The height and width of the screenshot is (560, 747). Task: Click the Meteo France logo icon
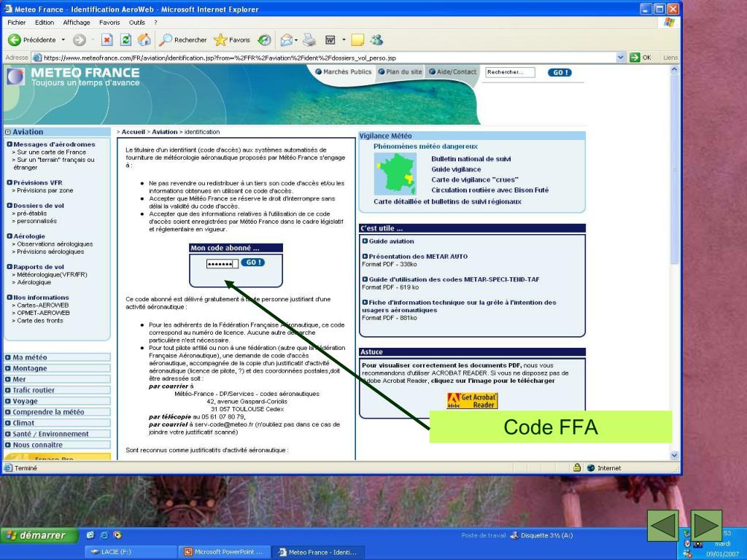(15, 77)
